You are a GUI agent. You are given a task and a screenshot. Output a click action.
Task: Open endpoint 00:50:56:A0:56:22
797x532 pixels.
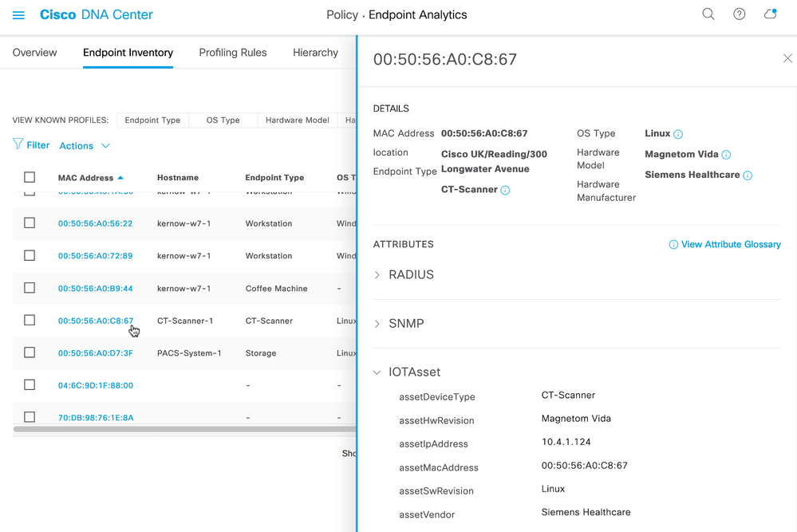click(95, 223)
